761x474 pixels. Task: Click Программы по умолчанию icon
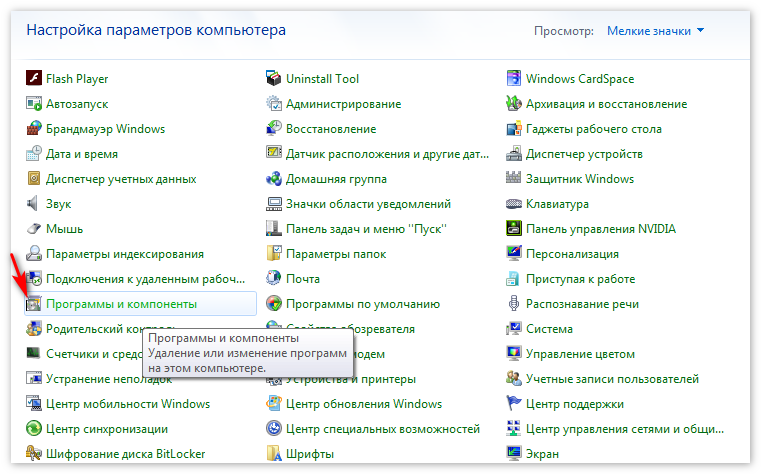[x=274, y=304]
